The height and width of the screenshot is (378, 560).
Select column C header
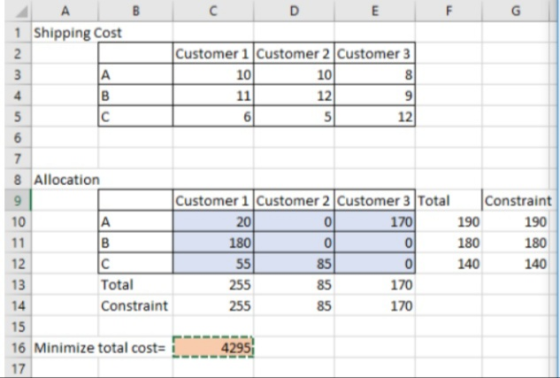[x=213, y=11]
